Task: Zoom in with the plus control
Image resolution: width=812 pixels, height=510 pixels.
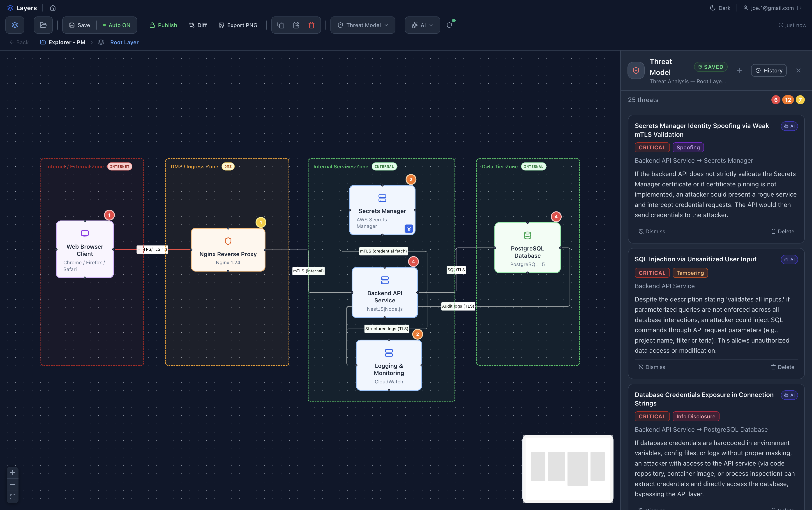Action: pyautogui.click(x=12, y=473)
